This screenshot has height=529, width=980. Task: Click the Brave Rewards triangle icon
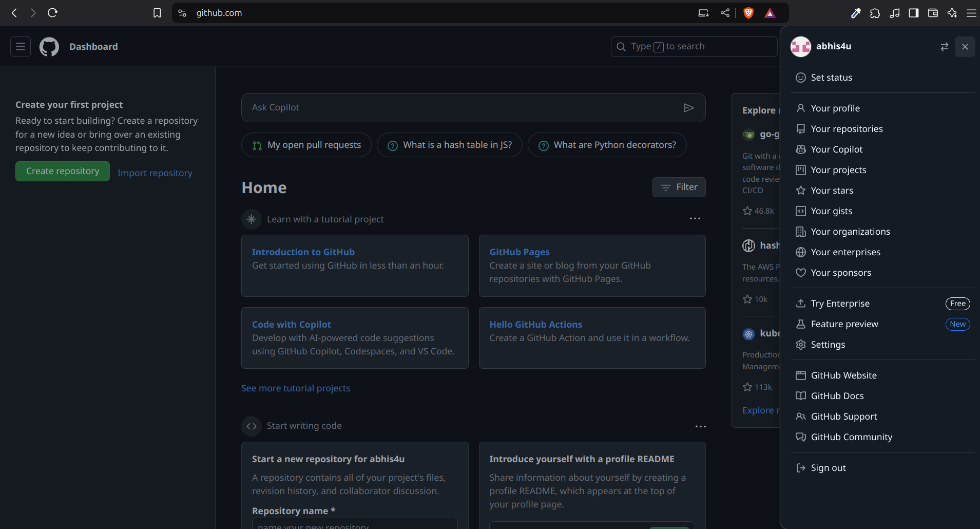pyautogui.click(x=770, y=13)
